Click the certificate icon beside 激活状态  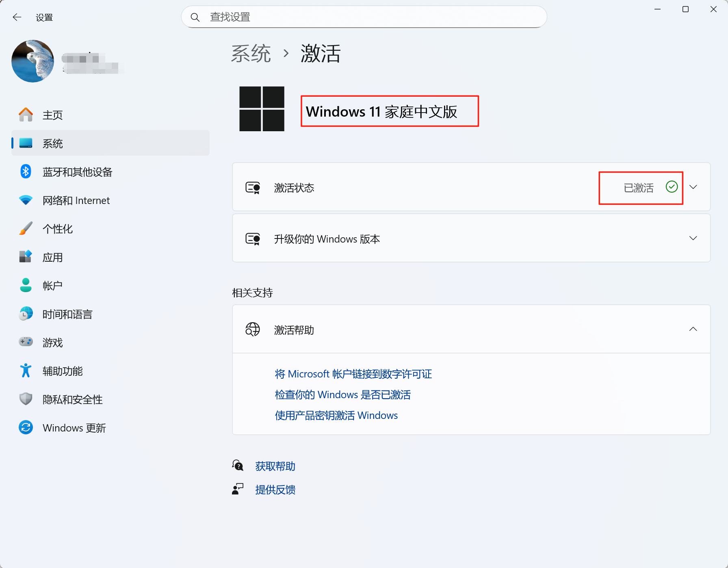tap(253, 188)
